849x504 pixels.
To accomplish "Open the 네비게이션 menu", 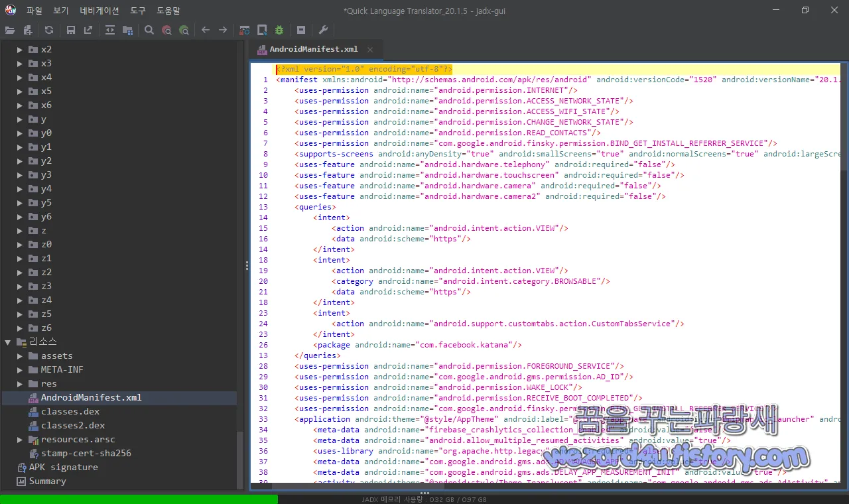I will pyautogui.click(x=99, y=11).
